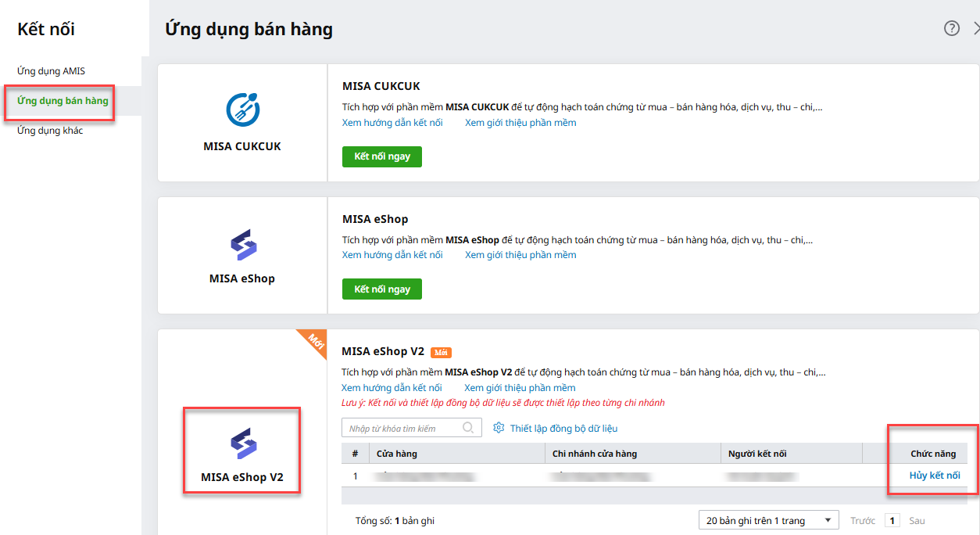Open the records per page dropdown
Viewport: 980px width, 535px height.
point(768,521)
